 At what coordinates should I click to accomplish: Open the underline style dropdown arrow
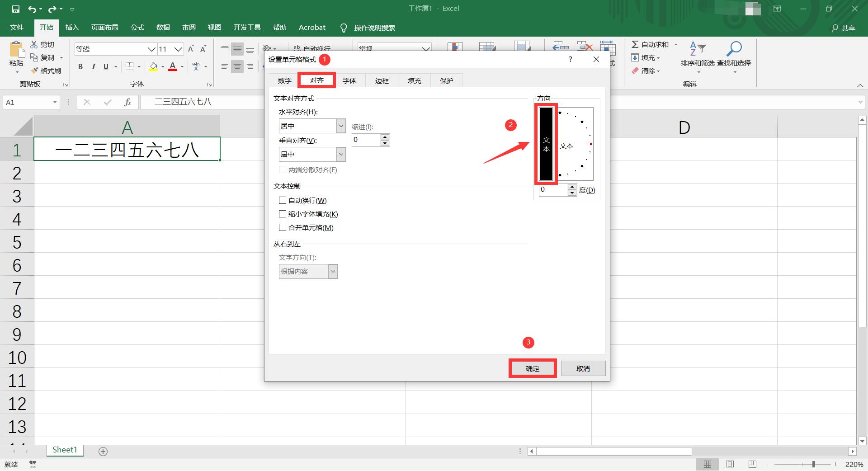pos(116,67)
